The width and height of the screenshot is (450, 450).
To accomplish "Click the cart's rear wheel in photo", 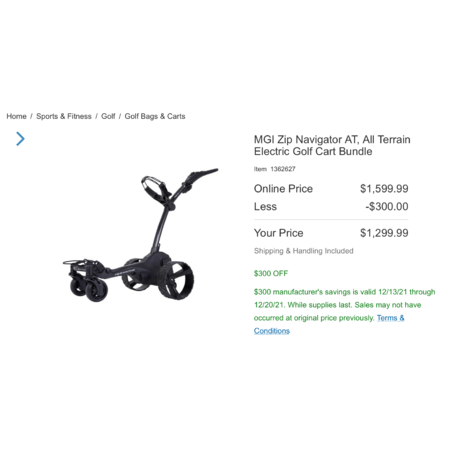I will (176, 280).
